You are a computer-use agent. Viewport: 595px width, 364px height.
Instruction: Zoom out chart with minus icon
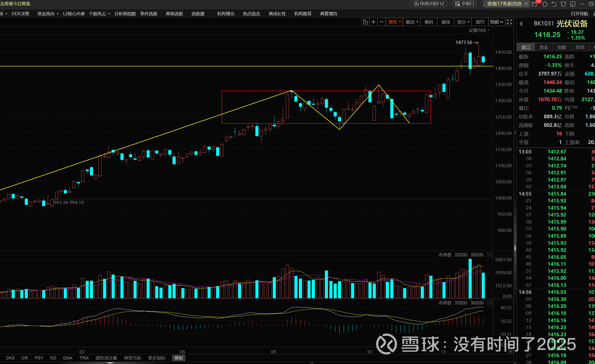[381, 22]
